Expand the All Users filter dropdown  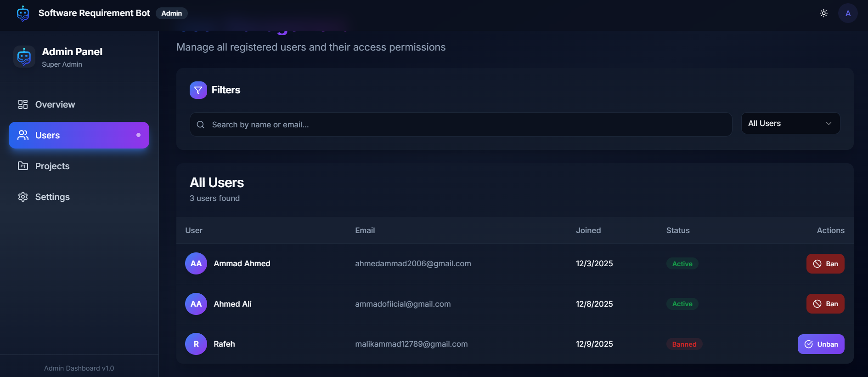(790, 123)
